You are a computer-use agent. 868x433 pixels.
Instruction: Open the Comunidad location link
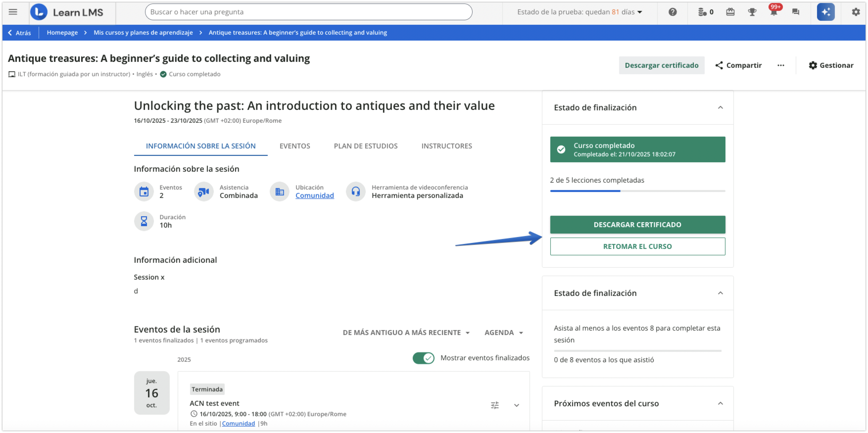click(314, 195)
